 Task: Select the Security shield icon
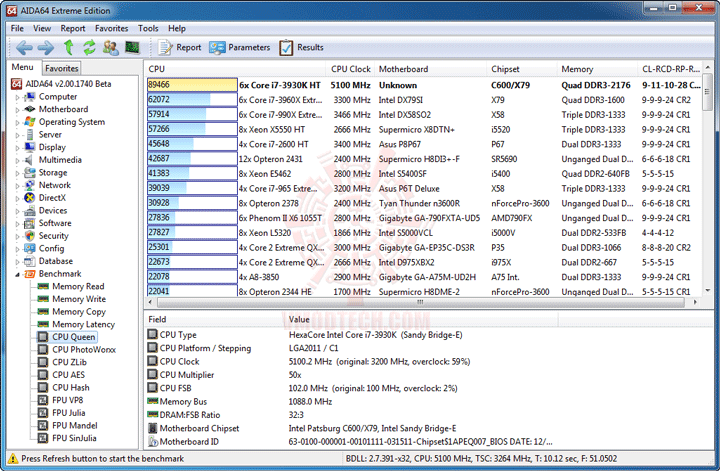[x=30, y=236]
